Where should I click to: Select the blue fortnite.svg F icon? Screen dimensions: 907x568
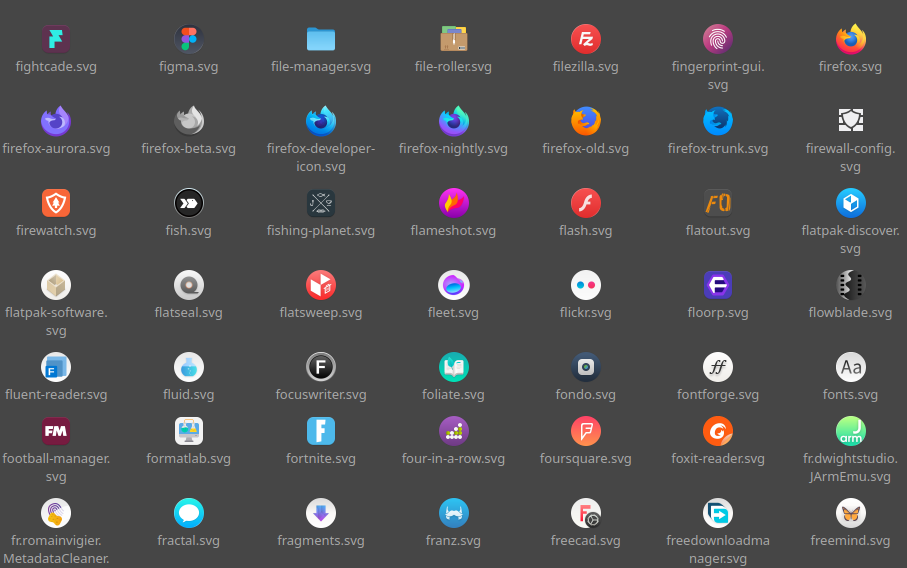click(x=321, y=431)
